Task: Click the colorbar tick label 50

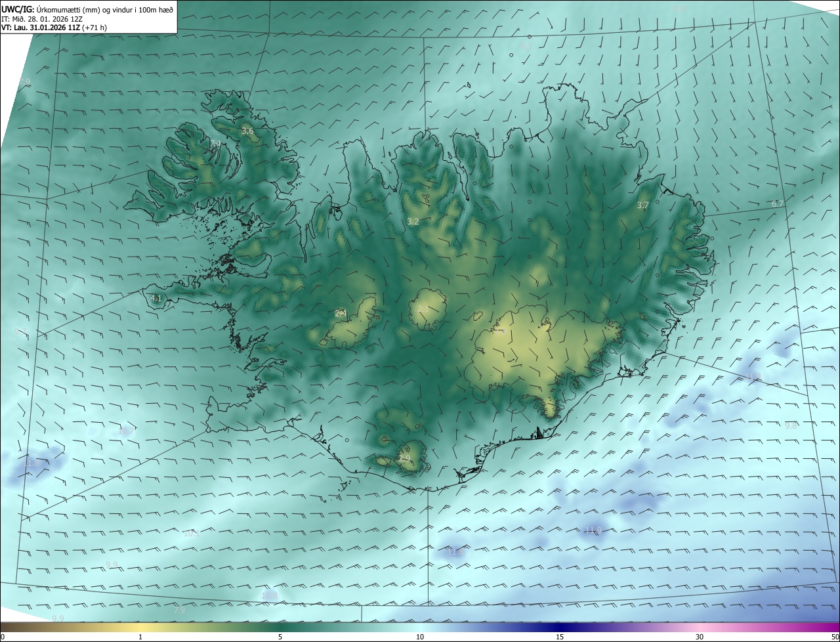Action: [835, 637]
